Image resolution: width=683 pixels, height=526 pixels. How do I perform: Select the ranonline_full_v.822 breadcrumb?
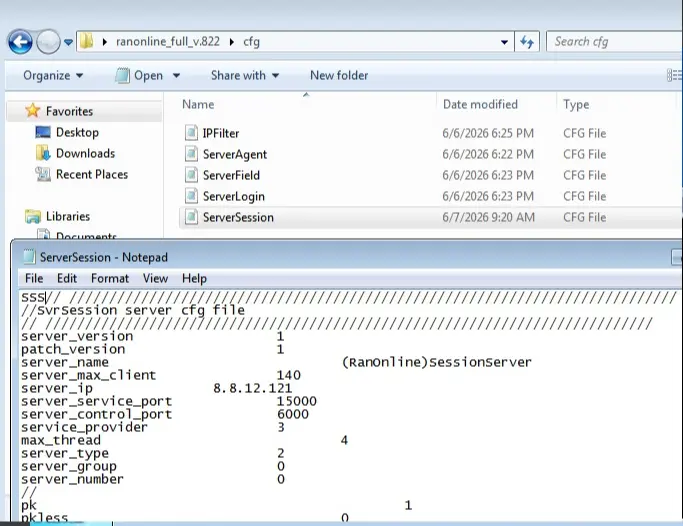click(168, 42)
